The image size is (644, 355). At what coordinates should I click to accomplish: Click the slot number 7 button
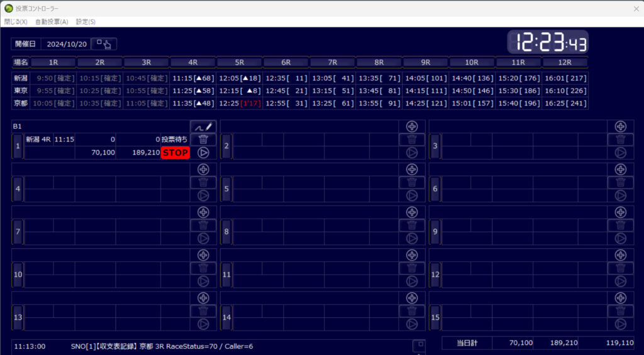(18, 231)
